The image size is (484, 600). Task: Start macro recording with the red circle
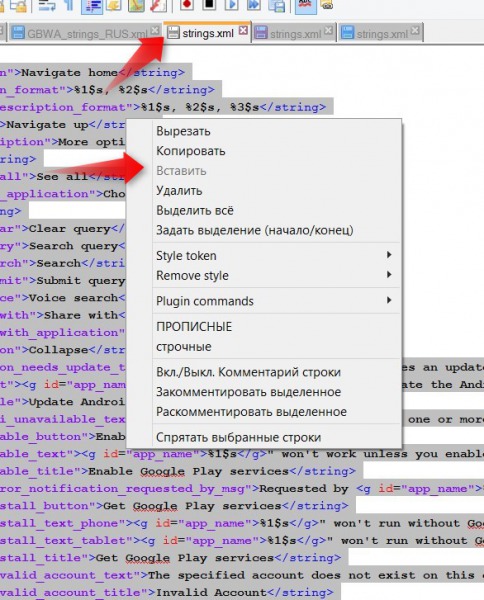click(x=187, y=5)
